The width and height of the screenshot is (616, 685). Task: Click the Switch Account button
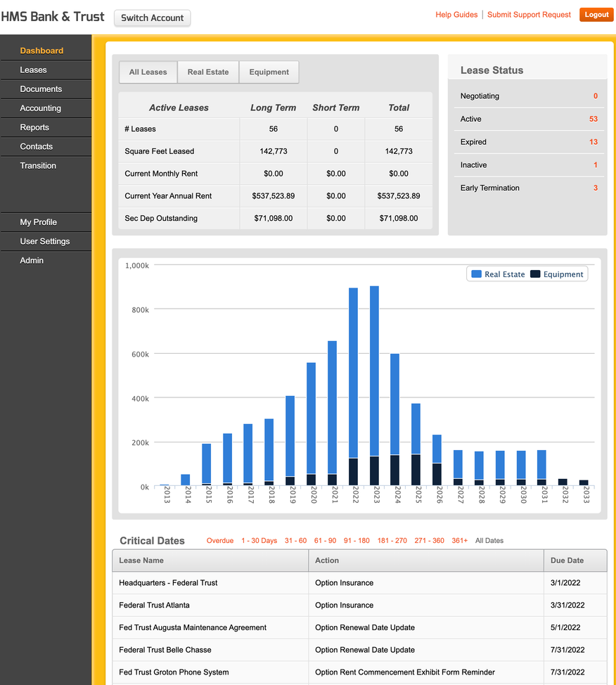(x=152, y=18)
